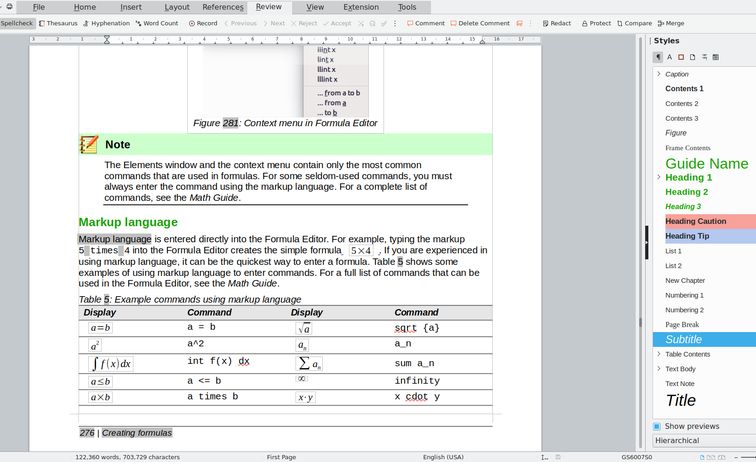This screenshot has height=462, width=756.
Task: Click the Redact button
Action: click(556, 23)
